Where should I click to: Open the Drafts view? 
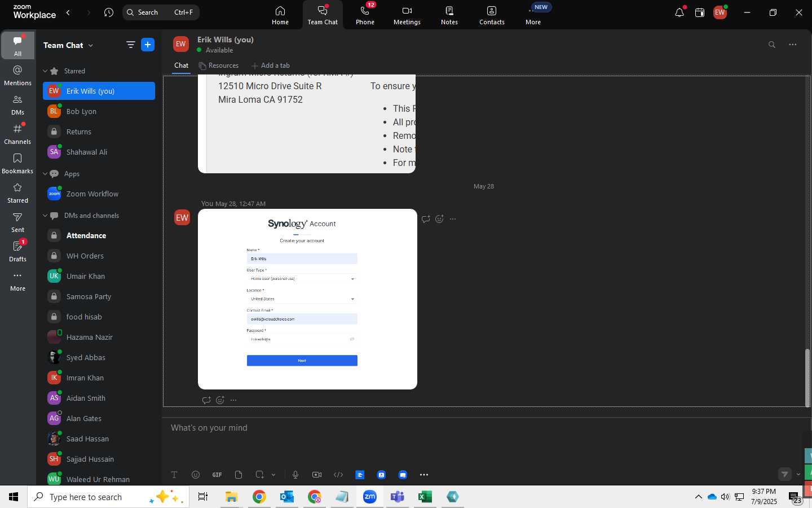[17, 252]
